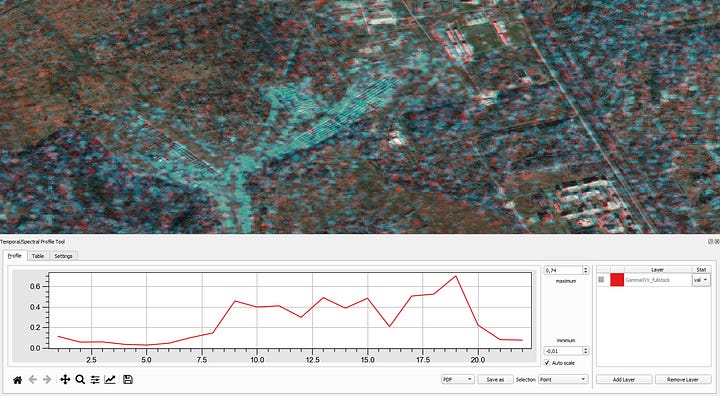Switch to the Table tab

(x=38, y=256)
